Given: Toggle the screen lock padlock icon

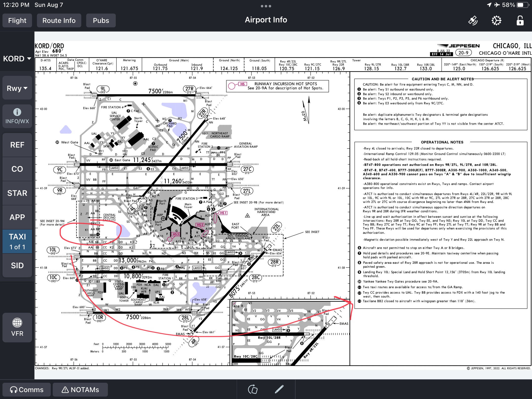Looking at the screenshot, I should point(520,21).
